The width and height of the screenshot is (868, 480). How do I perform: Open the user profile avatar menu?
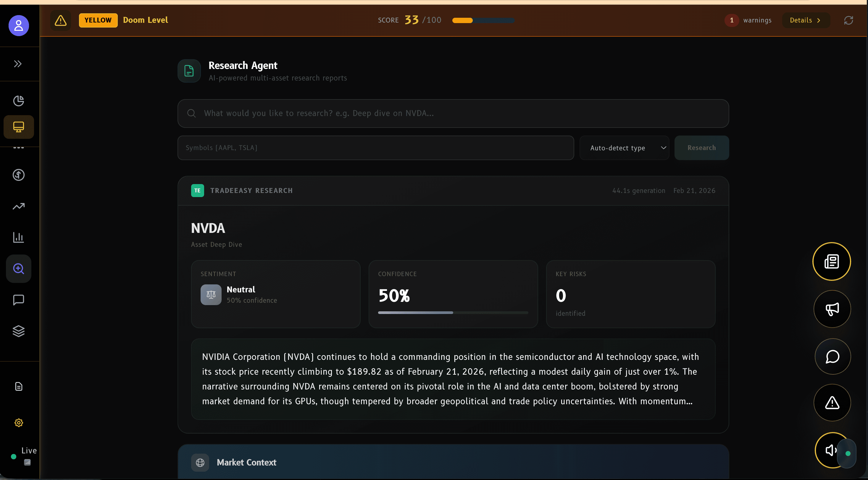(x=18, y=25)
